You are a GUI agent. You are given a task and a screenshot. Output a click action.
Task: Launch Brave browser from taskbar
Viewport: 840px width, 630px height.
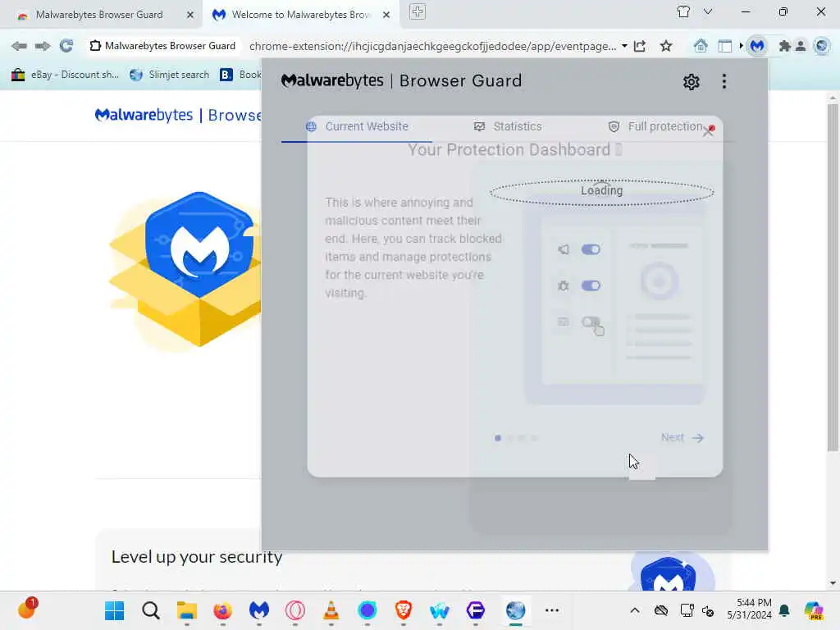tap(403, 610)
